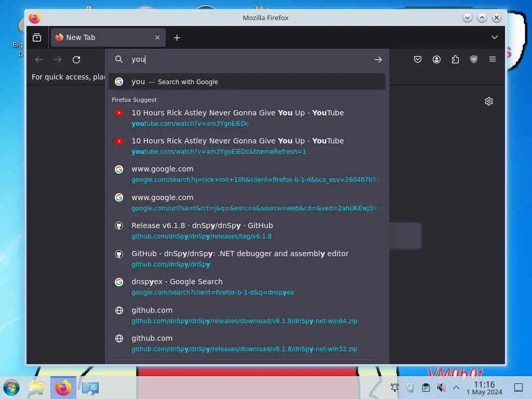This screenshot has width=532, height=399.
Task: Open the Start menu orb
Action: [x=11, y=388]
